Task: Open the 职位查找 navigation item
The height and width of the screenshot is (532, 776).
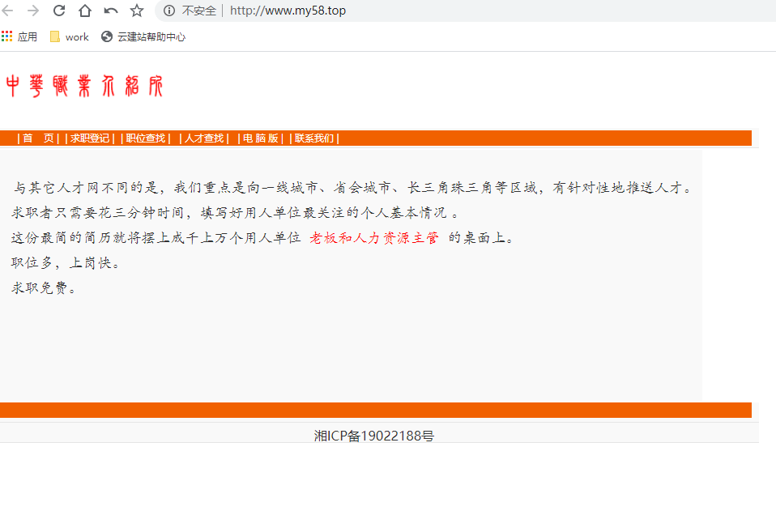Action: tap(146, 138)
